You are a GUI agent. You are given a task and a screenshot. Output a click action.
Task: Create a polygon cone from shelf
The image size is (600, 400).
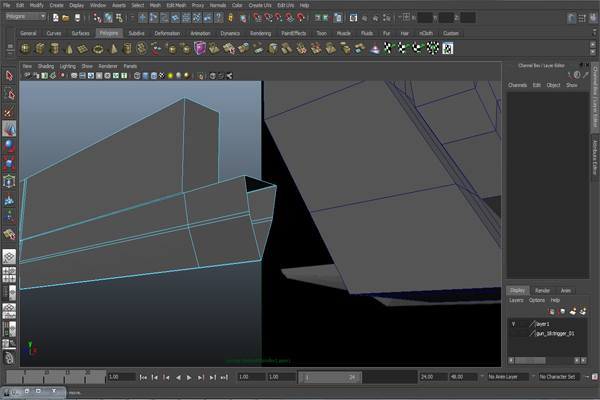pyautogui.click(x=69, y=49)
